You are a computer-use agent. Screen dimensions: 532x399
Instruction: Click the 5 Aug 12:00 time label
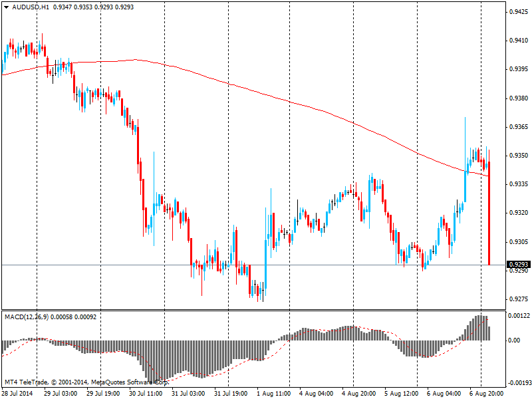402,393
